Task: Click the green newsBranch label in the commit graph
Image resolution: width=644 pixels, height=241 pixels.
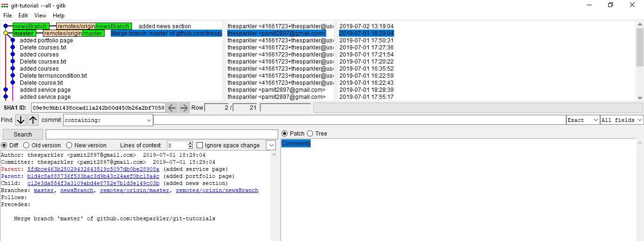Action: (30, 26)
